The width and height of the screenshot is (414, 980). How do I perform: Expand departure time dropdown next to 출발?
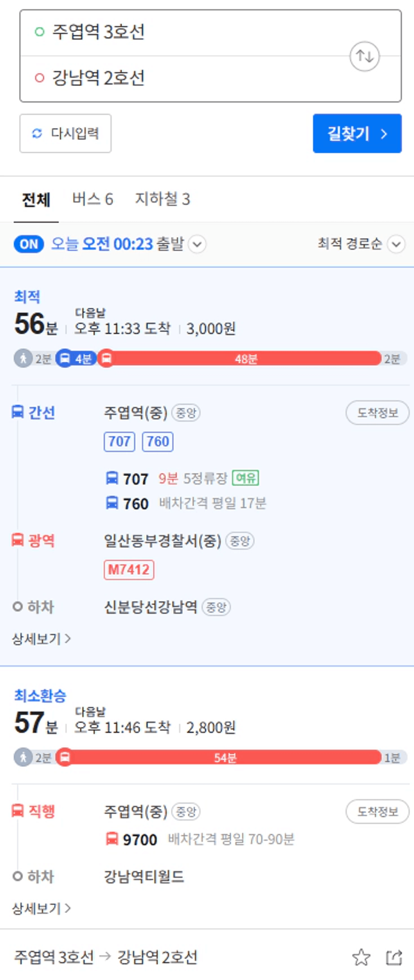coord(197,244)
